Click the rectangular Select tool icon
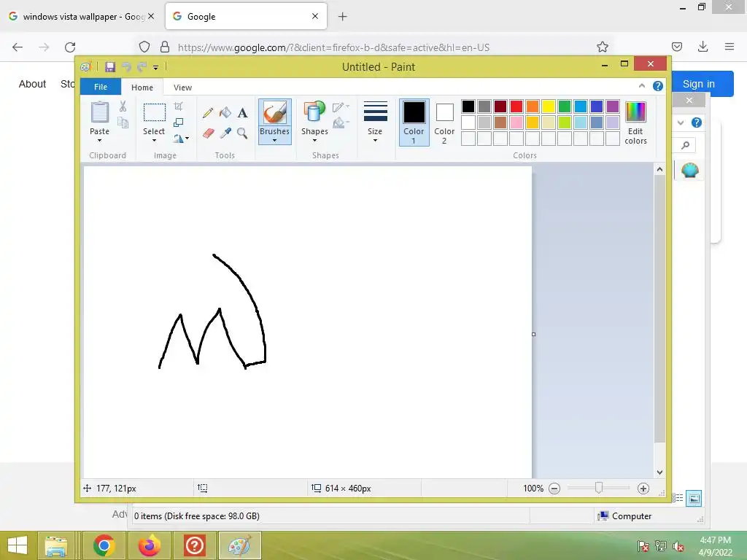The width and height of the screenshot is (747, 560). 155,113
